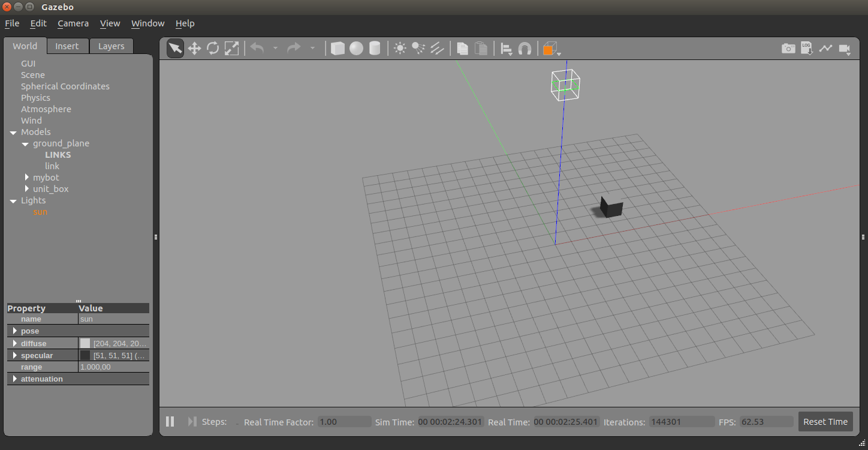Insert a cylinder shape
Image resolution: width=868 pixels, height=450 pixels.
(375, 49)
